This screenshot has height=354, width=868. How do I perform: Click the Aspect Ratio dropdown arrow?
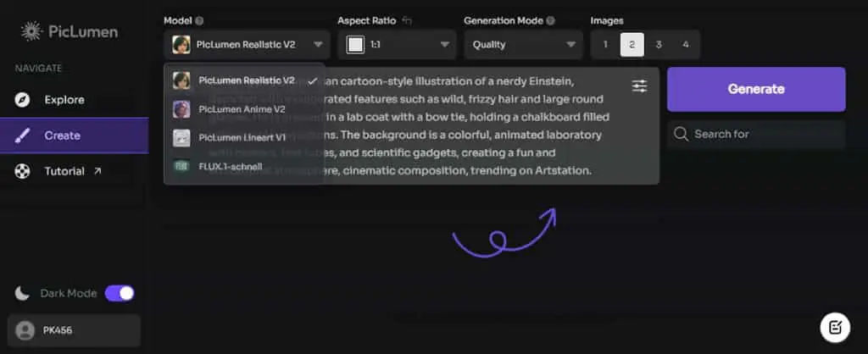click(444, 45)
